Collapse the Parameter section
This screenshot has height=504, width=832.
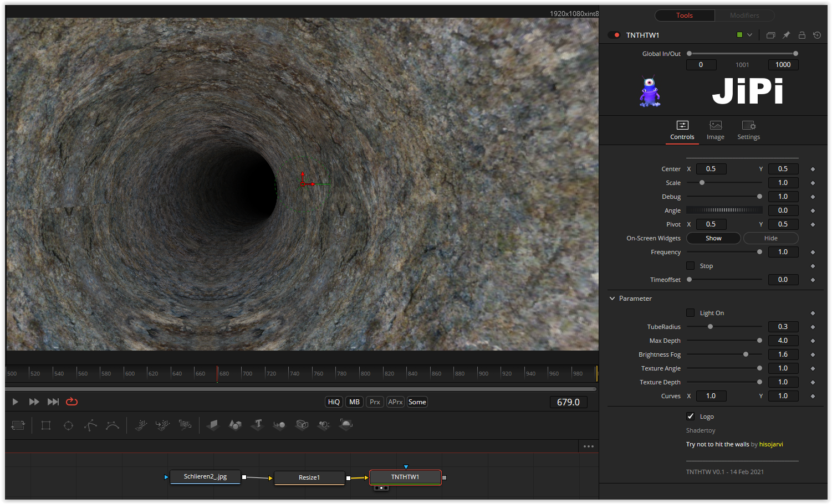tap(612, 299)
